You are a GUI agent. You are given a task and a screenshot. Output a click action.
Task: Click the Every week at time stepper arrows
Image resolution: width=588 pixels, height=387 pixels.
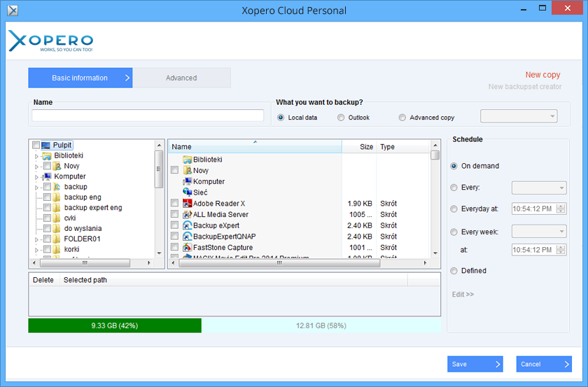[x=561, y=250]
